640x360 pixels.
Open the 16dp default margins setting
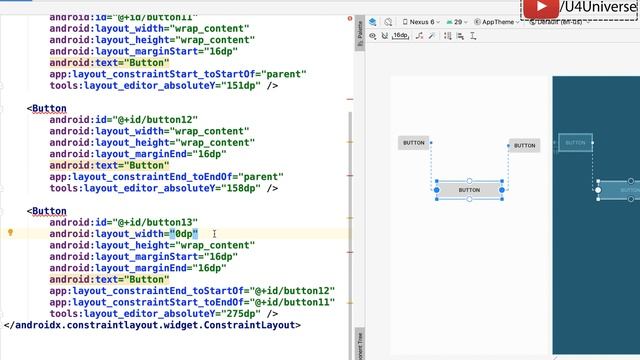click(x=400, y=36)
